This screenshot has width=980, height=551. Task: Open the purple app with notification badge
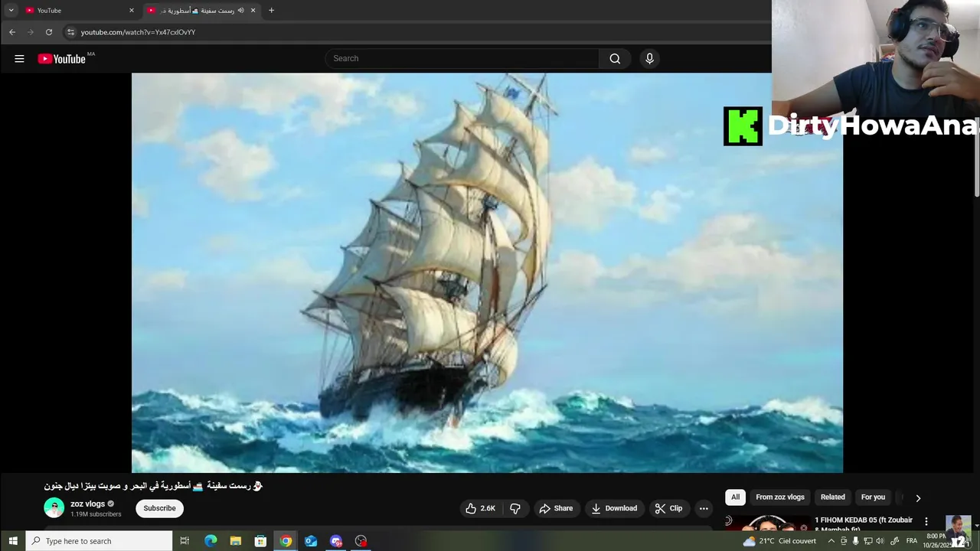pos(336,541)
